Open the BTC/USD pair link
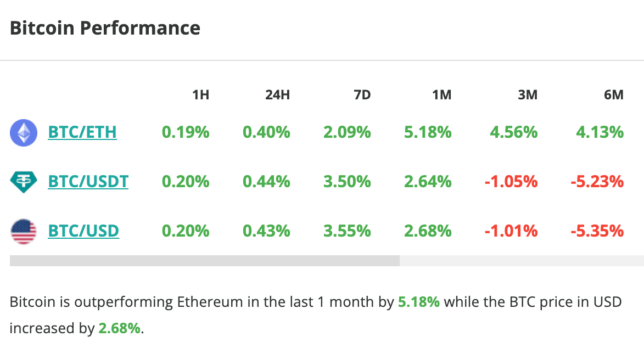The image size is (644, 359). click(83, 231)
